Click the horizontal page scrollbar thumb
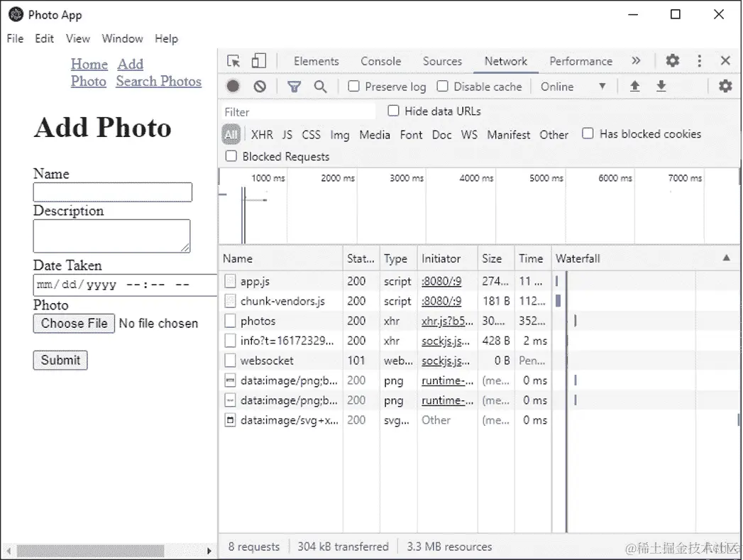The width and height of the screenshot is (743, 560). pyautogui.click(x=91, y=551)
